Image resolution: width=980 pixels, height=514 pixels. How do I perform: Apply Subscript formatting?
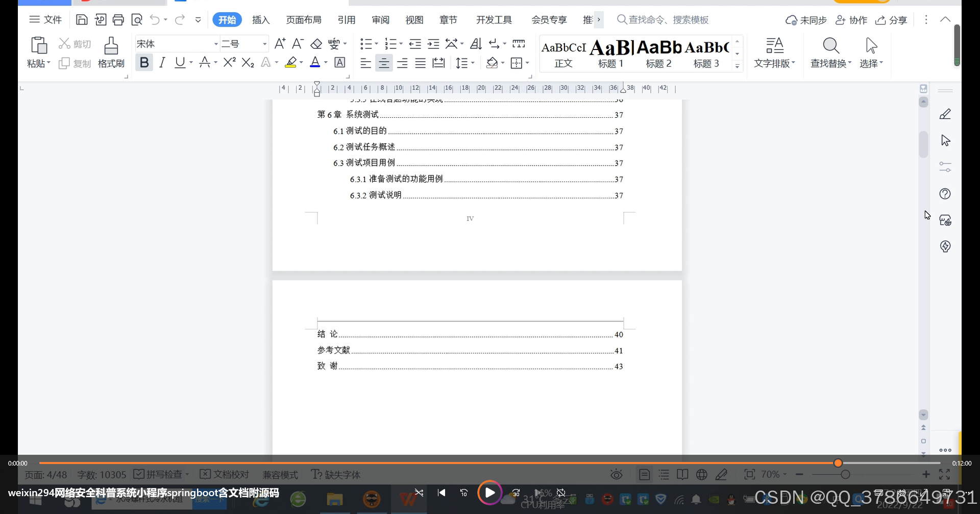[x=248, y=62]
